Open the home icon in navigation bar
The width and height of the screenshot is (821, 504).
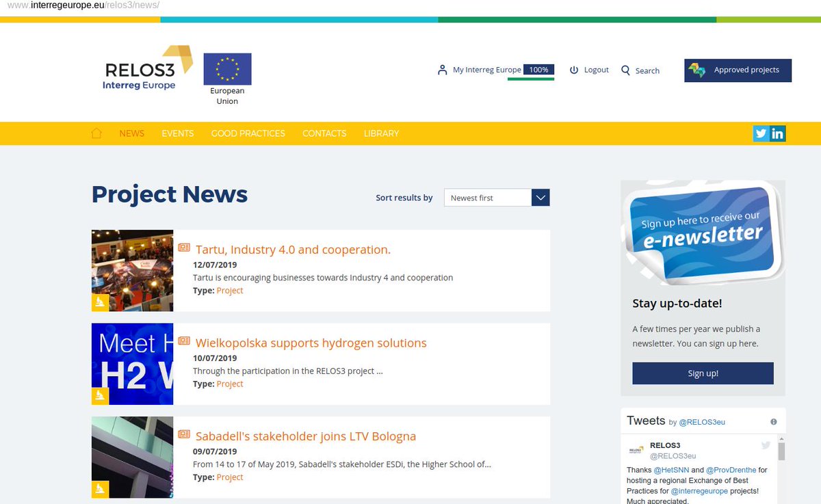(x=96, y=133)
